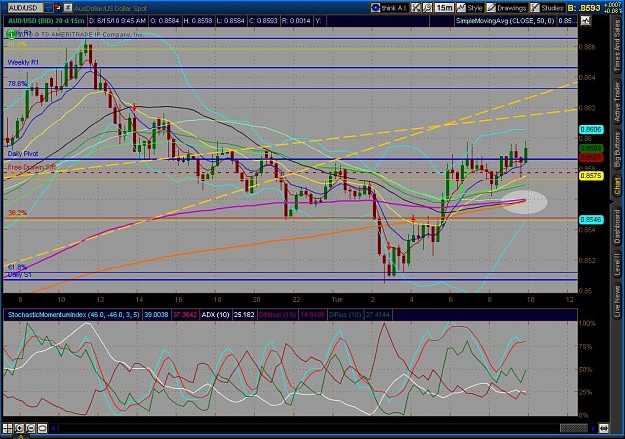Click the Daily Pivot level label

(23, 154)
